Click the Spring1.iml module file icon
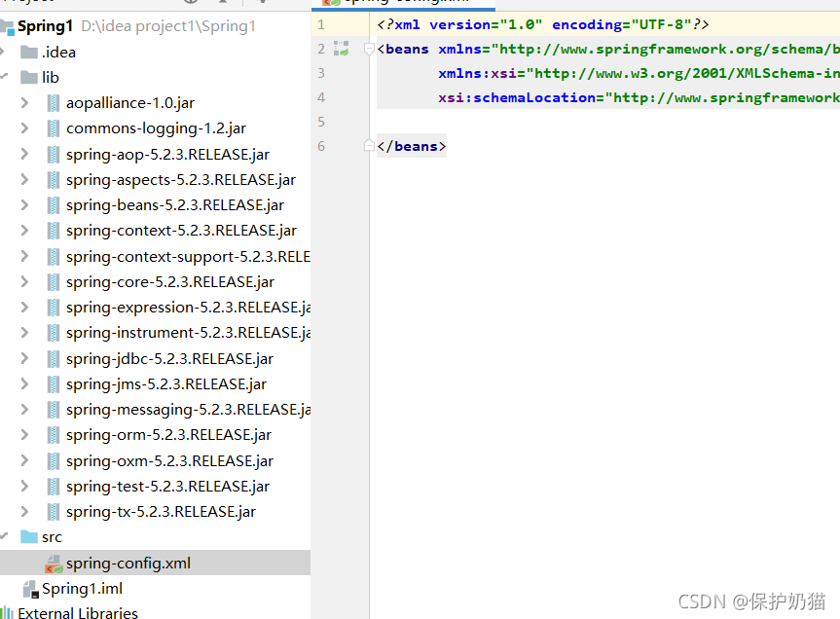 coord(31,589)
